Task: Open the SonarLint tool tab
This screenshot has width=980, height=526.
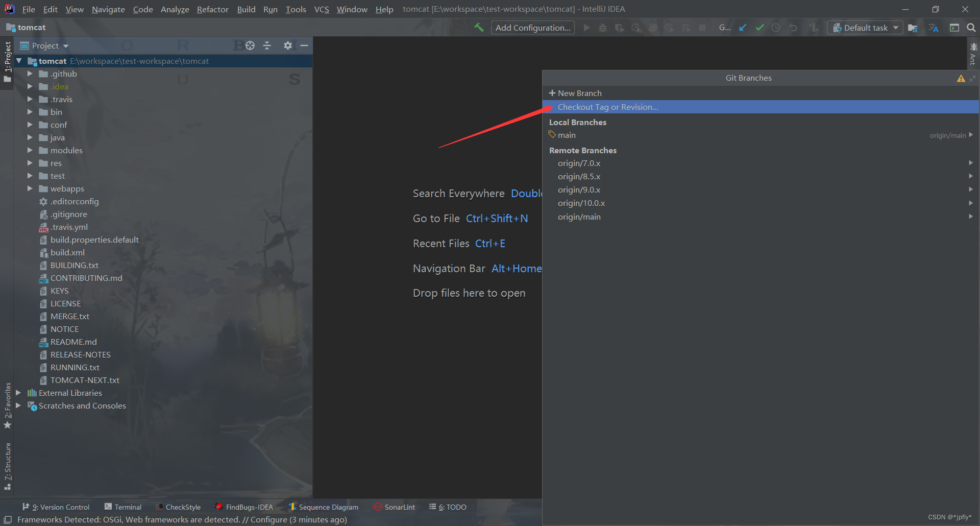Action: [394, 507]
